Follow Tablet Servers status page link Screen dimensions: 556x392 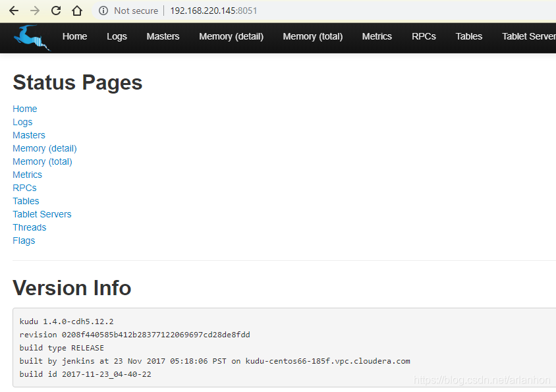[42, 214]
